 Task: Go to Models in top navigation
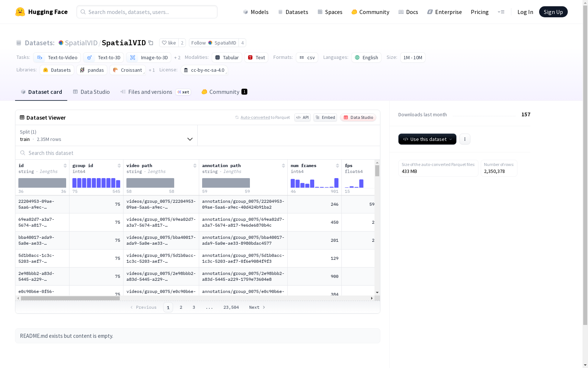(x=256, y=12)
